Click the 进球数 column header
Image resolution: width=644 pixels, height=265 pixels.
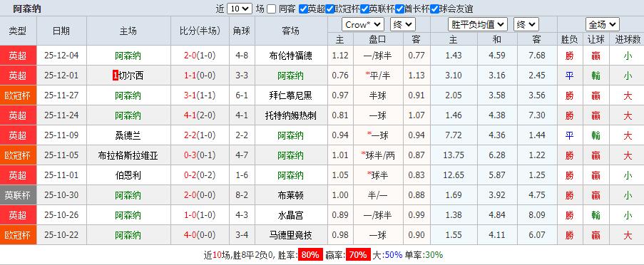click(627, 39)
